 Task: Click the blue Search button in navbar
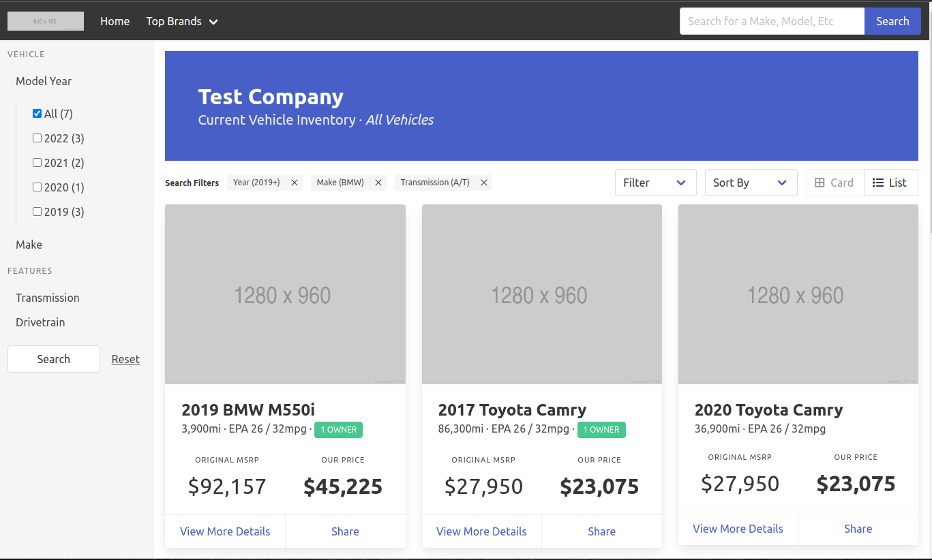pyautogui.click(x=892, y=21)
